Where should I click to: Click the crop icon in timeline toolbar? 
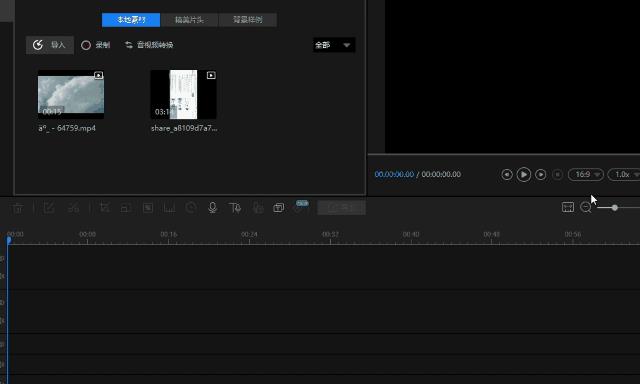pos(104,208)
